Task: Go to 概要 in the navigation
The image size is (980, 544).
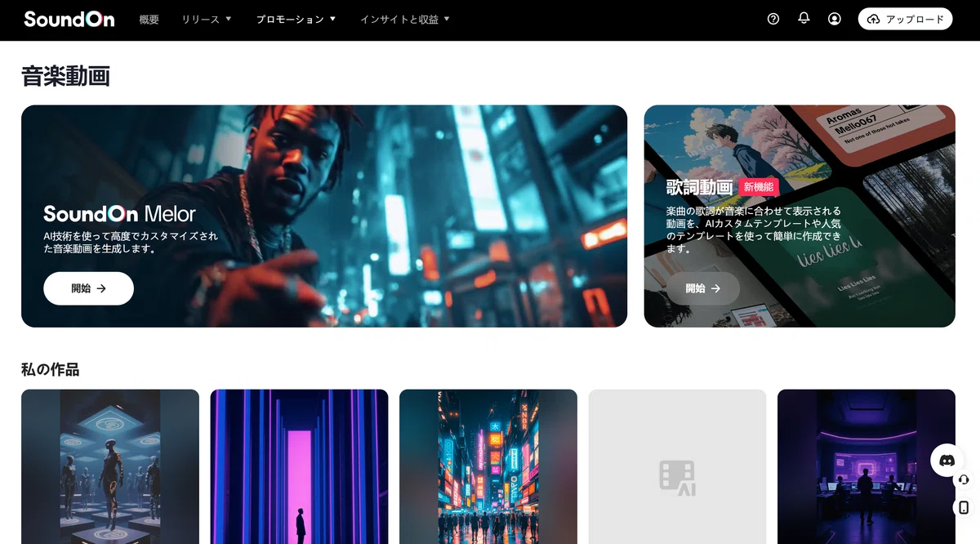Action: (149, 19)
